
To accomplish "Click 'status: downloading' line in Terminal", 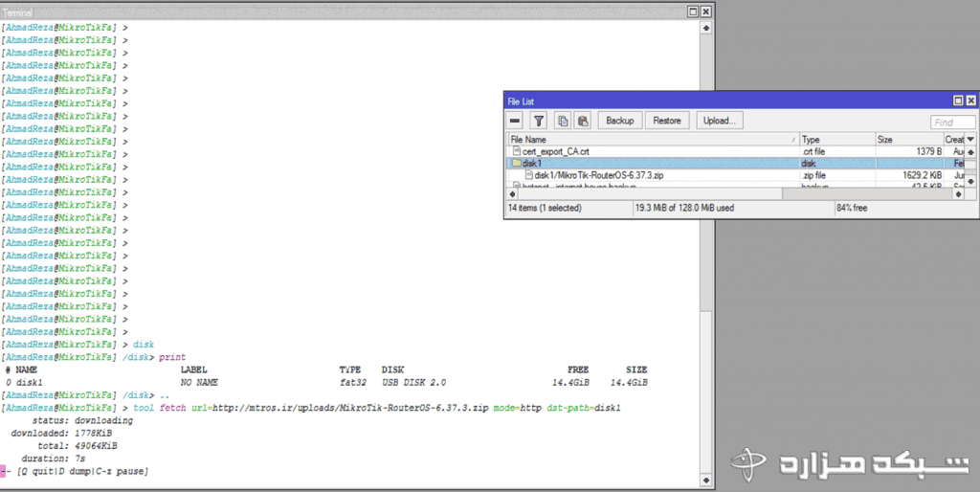I will [x=82, y=420].
